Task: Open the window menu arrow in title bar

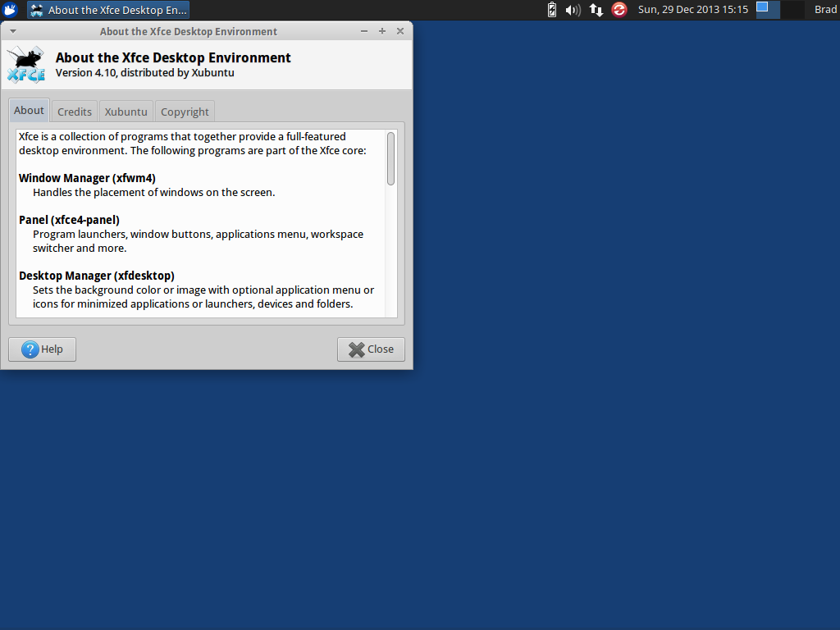Action: coord(13,32)
